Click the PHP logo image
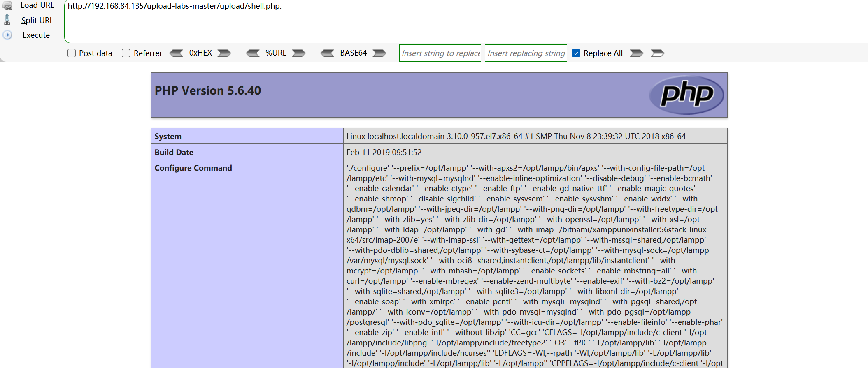Screen dimensions: 868x368 point(686,95)
